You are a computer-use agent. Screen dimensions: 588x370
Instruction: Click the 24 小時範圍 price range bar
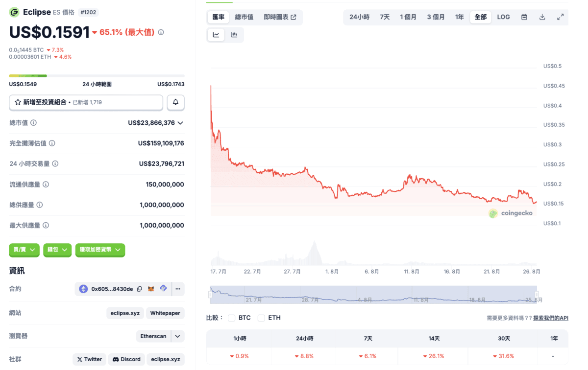click(97, 76)
